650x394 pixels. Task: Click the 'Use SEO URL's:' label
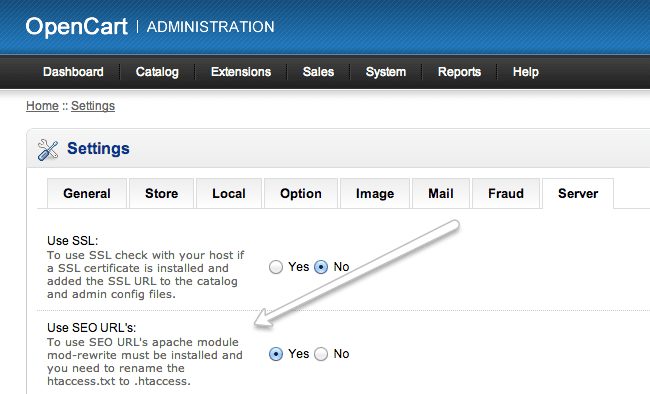pyautogui.click(x=92, y=328)
